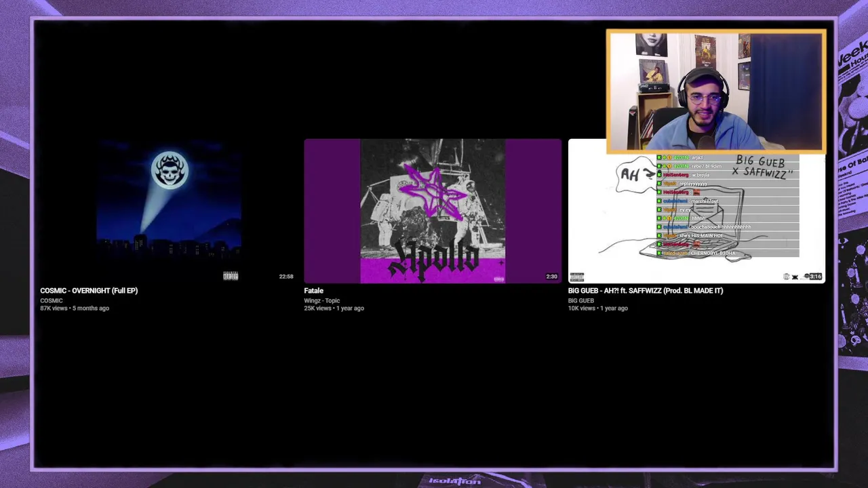868x488 pixels.
Task: Click title BIG GUEB - AH?! ft. SAFFWIZZ
Action: coord(646,291)
